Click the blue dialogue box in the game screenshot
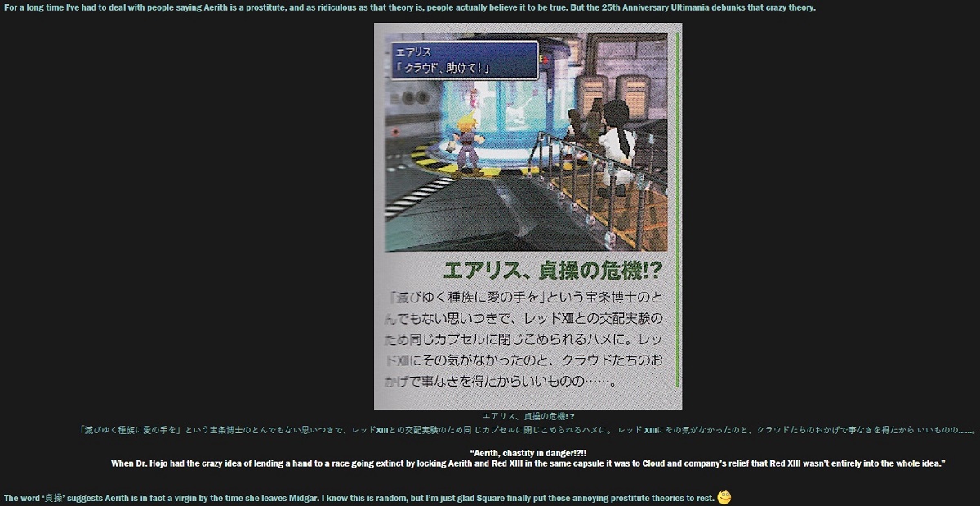 [x=464, y=60]
